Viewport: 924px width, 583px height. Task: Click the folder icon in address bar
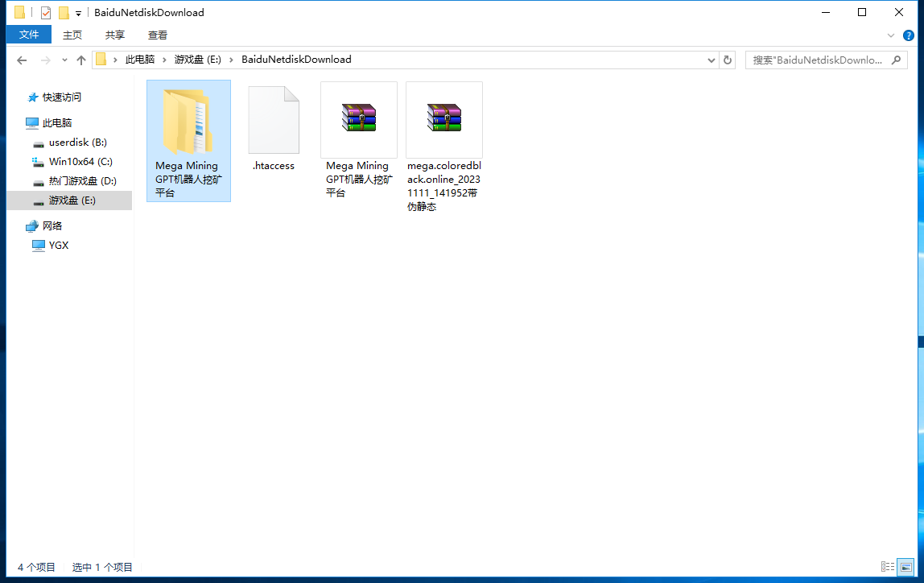[x=101, y=60]
